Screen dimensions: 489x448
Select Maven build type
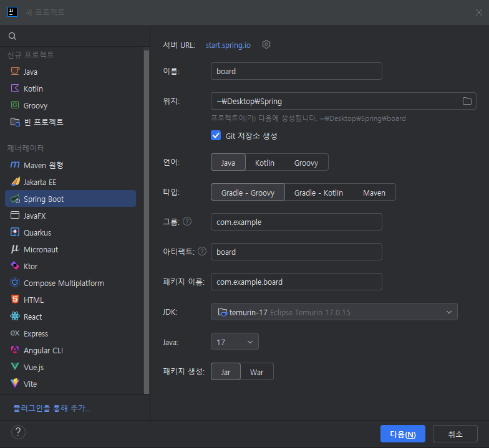374,193
